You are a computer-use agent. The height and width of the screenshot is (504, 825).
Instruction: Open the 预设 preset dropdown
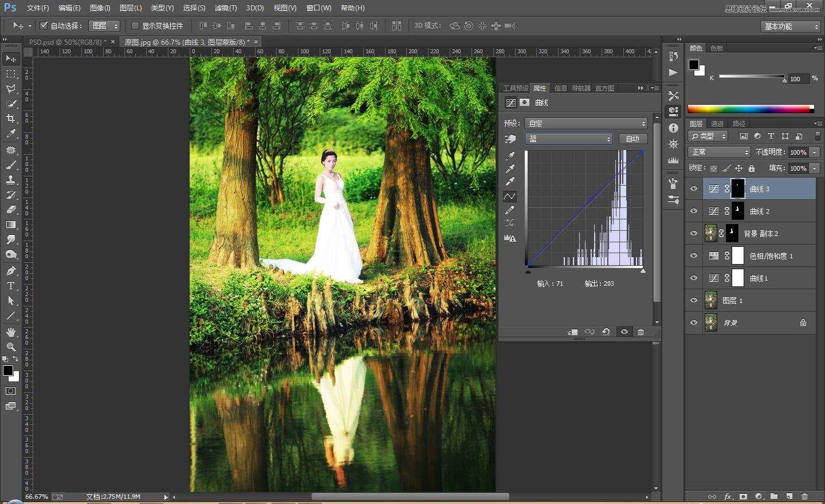click(x=586, y=123)
